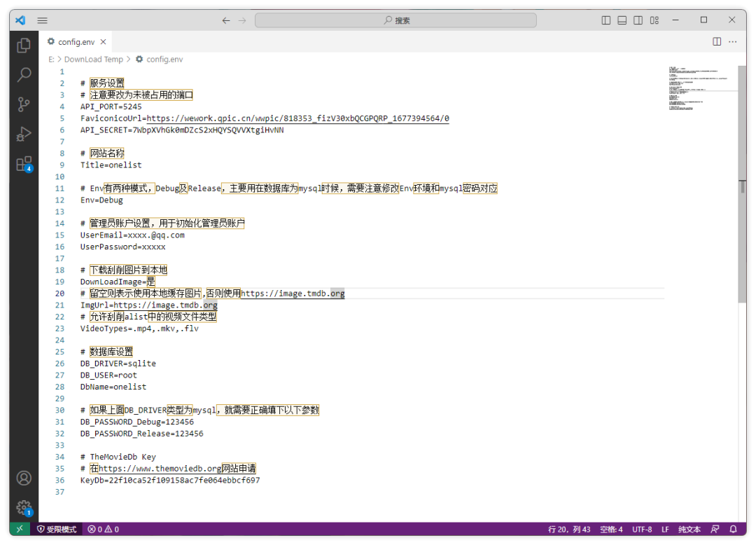This screenshot has width=756, height=545.
Task: Expand the DownLoad Temp breadcrumb
Action: (93, 59)
